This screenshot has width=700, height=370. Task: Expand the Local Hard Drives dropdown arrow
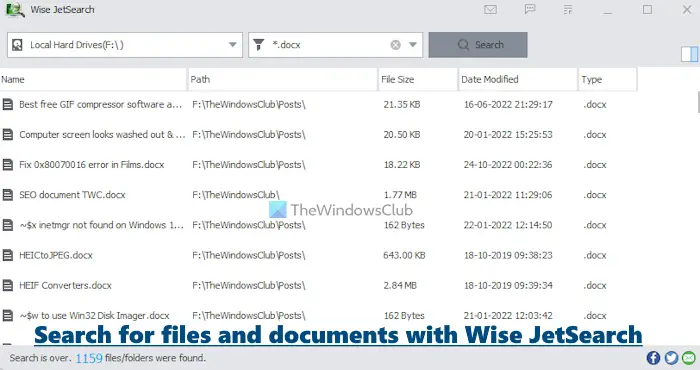233,45
